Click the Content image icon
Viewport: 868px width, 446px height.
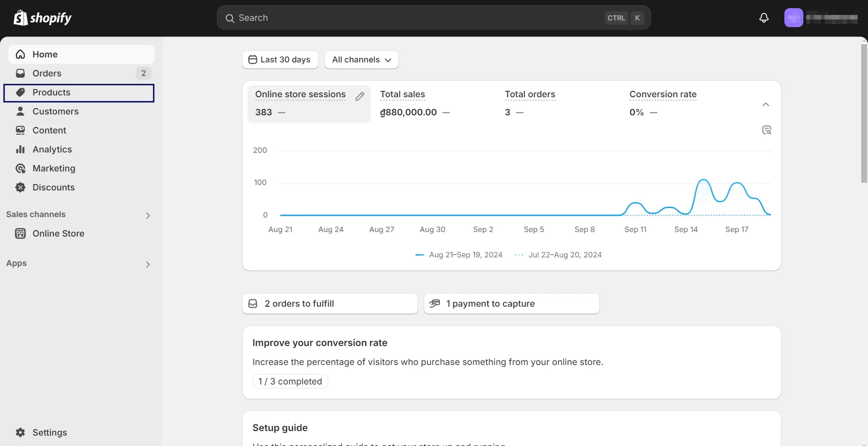point(20,130)
